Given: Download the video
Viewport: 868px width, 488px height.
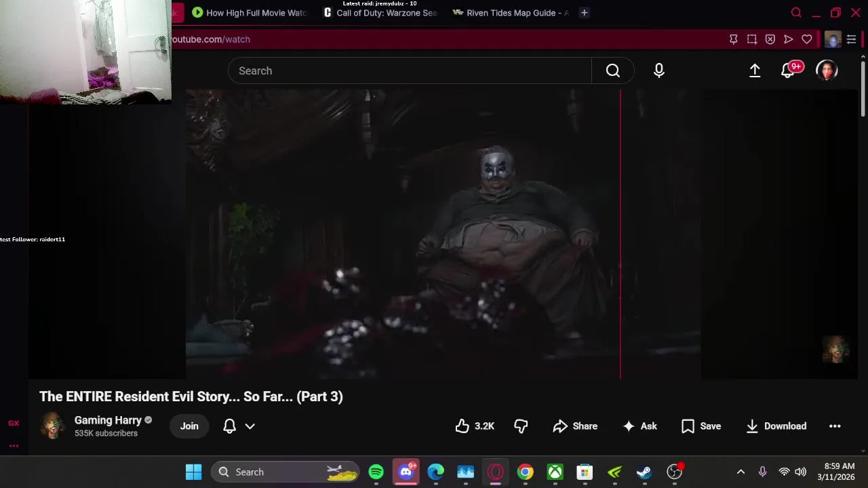Looking at the screenshot, I should click(776, 426).
